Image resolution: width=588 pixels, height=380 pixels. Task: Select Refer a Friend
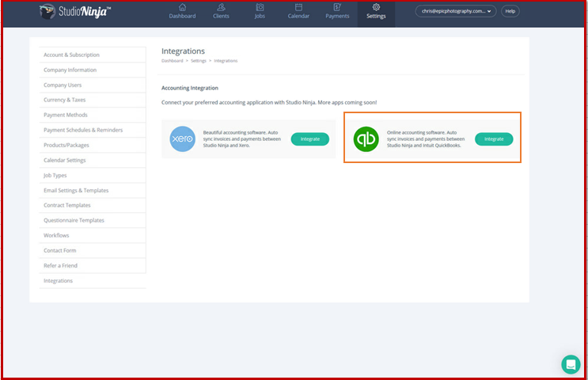pyautogui.click(x=93, y=265)
